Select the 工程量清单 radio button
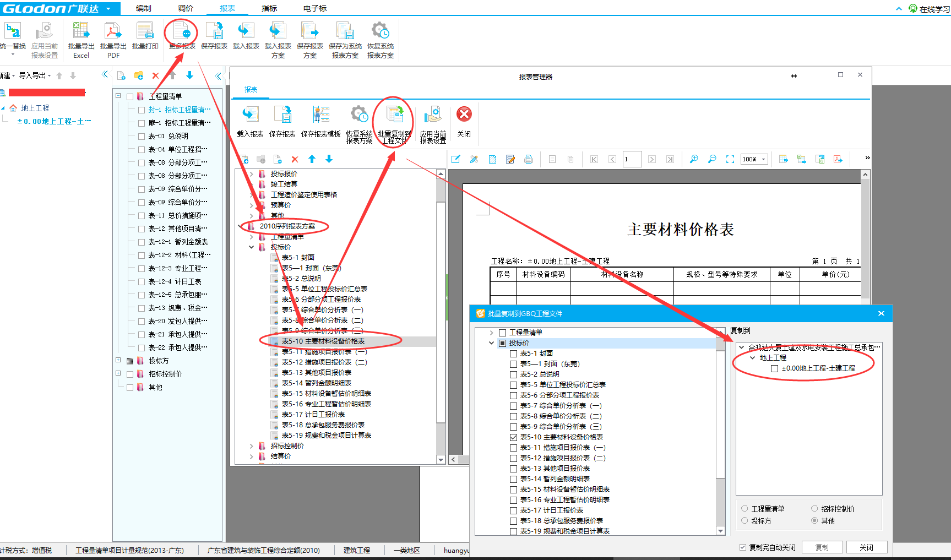The image size is (951, 560). click(745, 509)
